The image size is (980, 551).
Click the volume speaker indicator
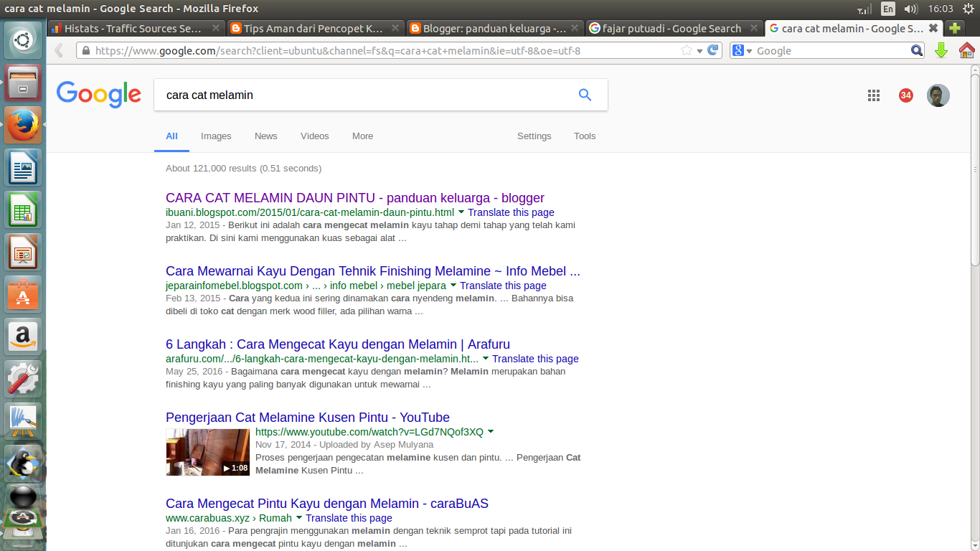[911, 9]
